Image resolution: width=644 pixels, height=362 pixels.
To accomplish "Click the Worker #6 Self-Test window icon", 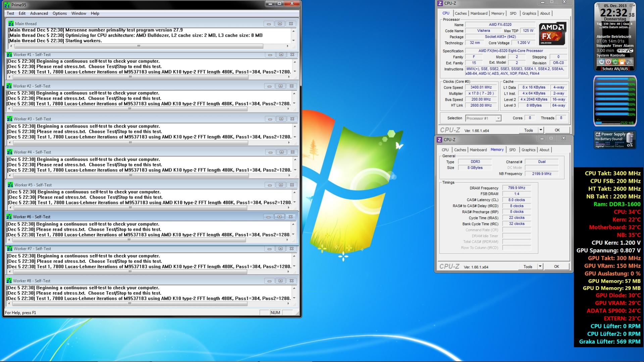I will pyautogui.click(x=9, y=217).
